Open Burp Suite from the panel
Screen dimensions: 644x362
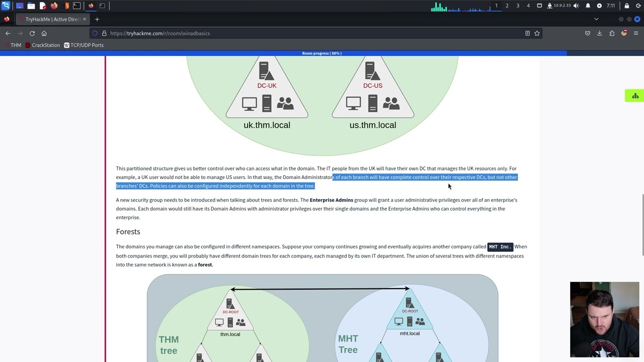[66, 6]
